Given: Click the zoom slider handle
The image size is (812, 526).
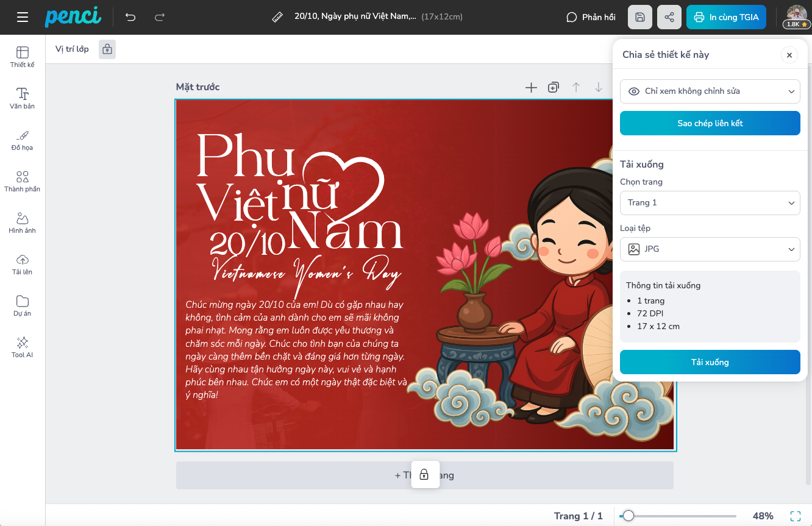Looking at the screenshot, I should point(628,516).
